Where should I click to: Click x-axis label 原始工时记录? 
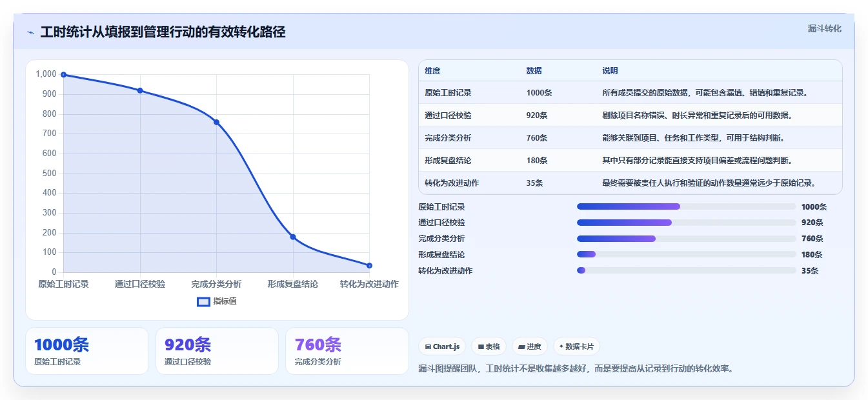[63, 284]
